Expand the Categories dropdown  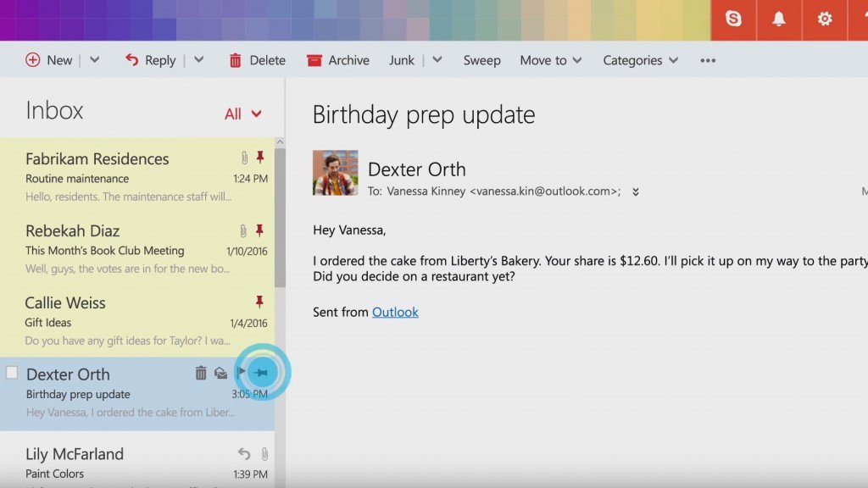click(640, 60)
